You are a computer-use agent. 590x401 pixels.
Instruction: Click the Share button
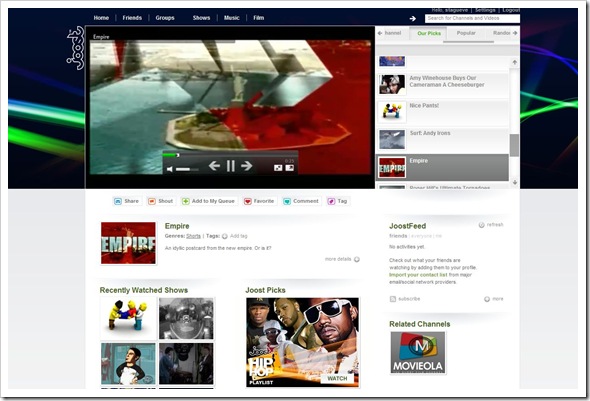click(127, 201)
